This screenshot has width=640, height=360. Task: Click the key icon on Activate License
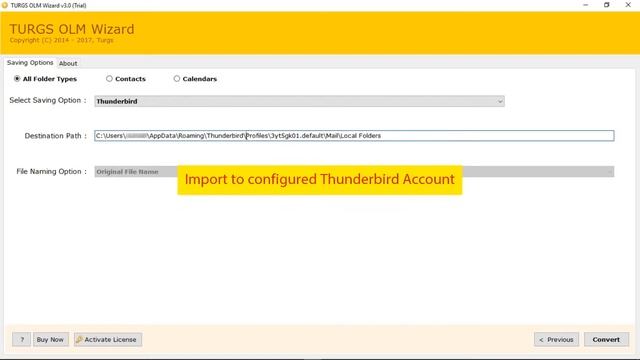(79, 339)
